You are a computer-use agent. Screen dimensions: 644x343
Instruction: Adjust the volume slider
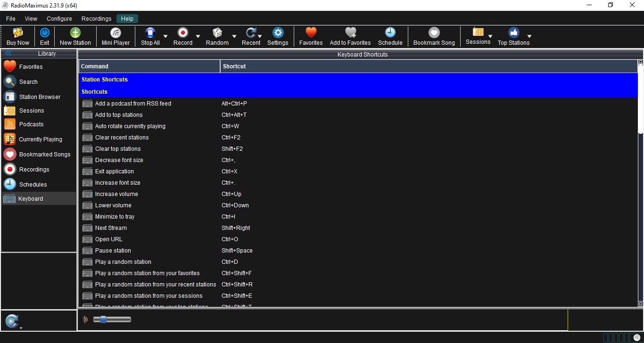(x=112, y=319)
